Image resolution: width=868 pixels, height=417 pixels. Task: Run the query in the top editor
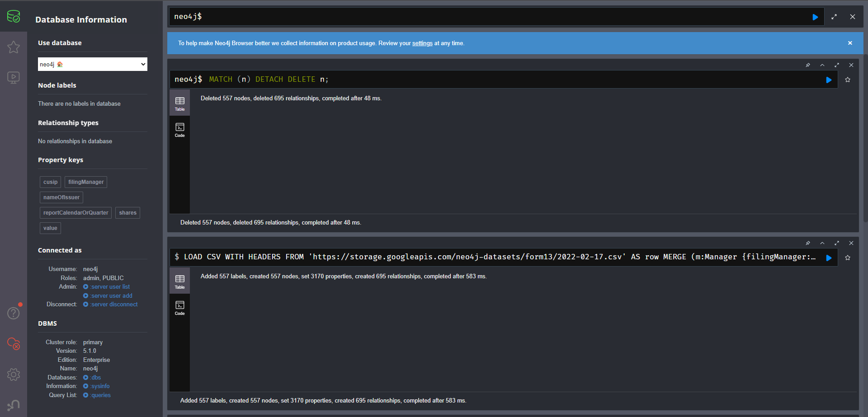(x=815, y=17)
